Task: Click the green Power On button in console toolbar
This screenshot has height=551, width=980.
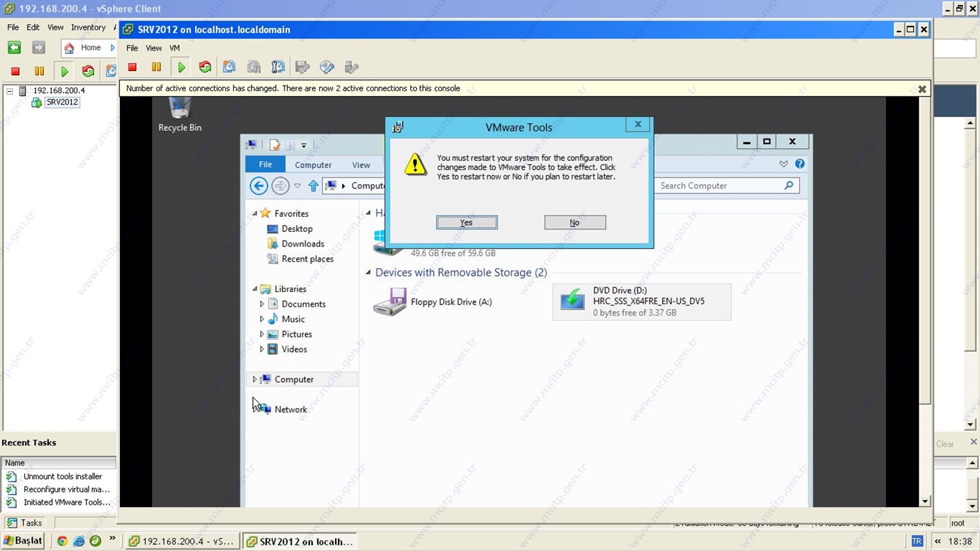Action: coord(181,67)
